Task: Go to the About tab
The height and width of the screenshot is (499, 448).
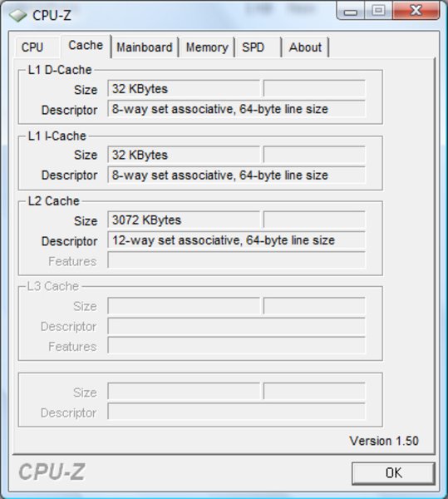Action: click(x=305, y=47)
